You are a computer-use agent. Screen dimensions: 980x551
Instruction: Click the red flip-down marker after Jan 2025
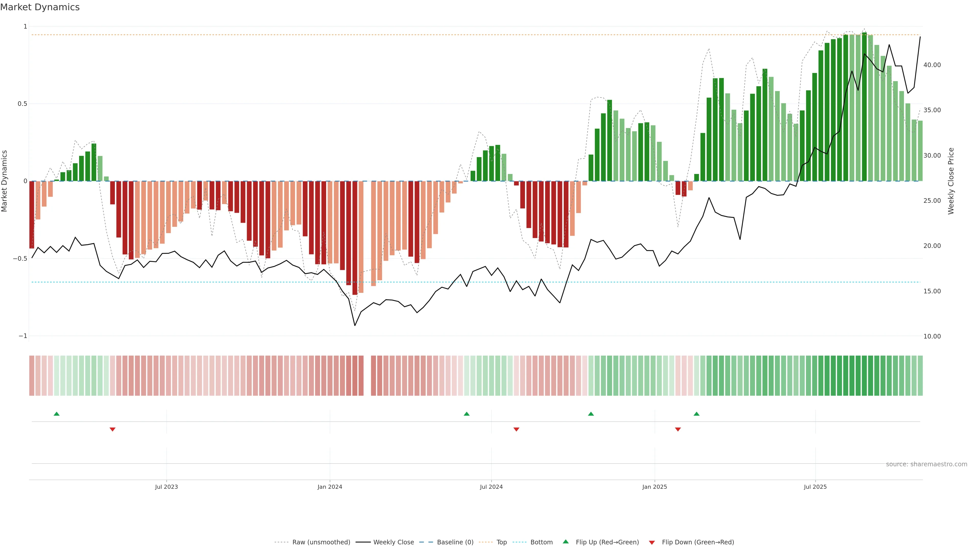coord(678,429)
